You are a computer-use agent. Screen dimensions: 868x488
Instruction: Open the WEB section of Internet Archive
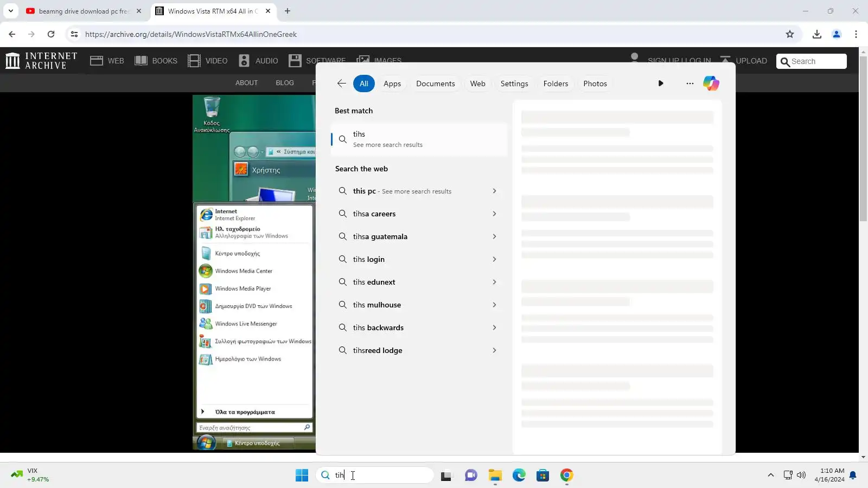[107, 61]
